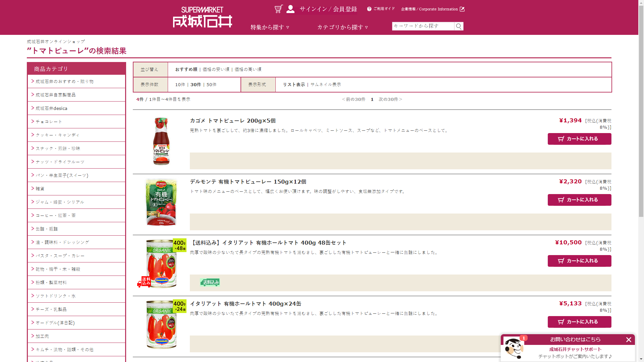The height and width of the screenshot is (362, 644).
Task: Click the 送料込み green badge
Action: (x=210, y=283)
